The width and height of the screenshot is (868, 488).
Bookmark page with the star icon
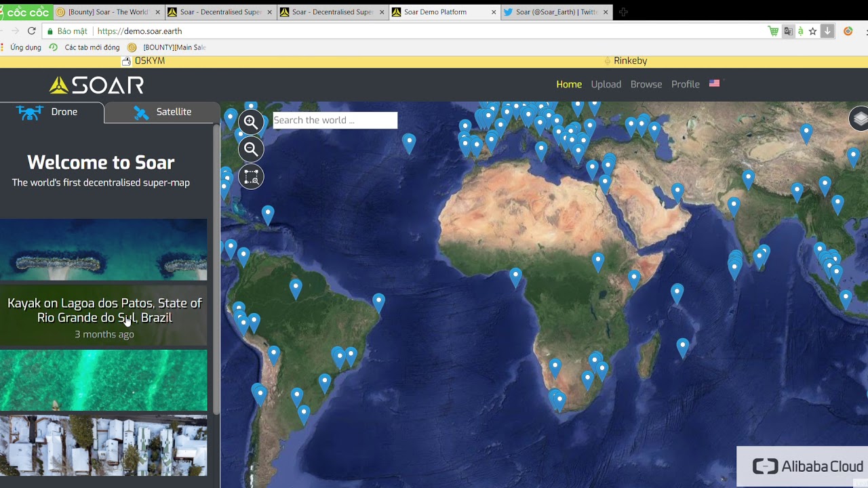click(812, 31)
